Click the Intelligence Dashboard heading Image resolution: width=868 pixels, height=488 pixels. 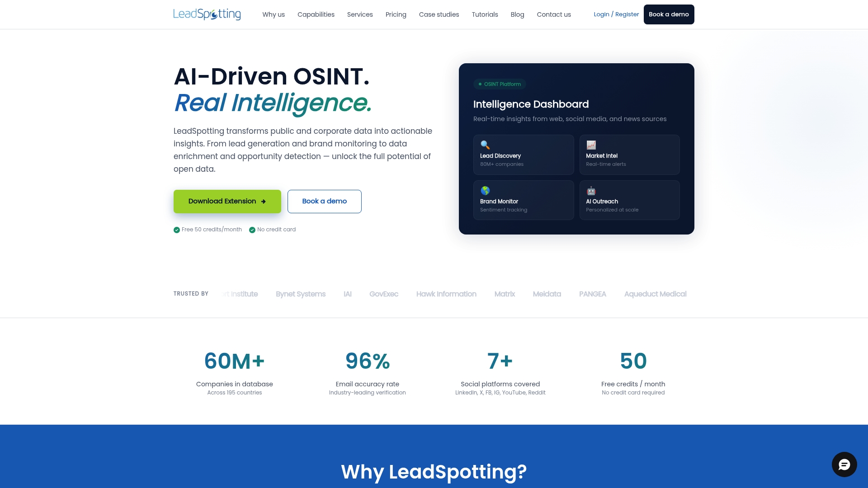(531, 104)
